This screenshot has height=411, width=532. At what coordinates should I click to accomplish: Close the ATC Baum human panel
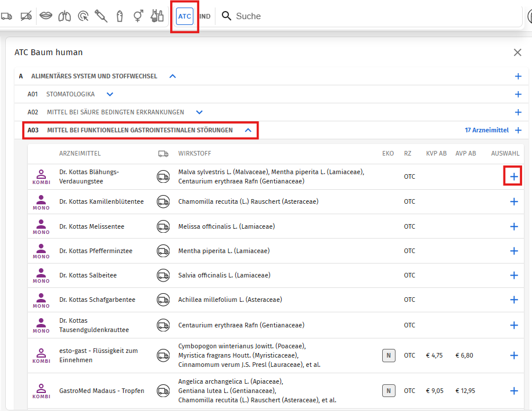[517, 52]
